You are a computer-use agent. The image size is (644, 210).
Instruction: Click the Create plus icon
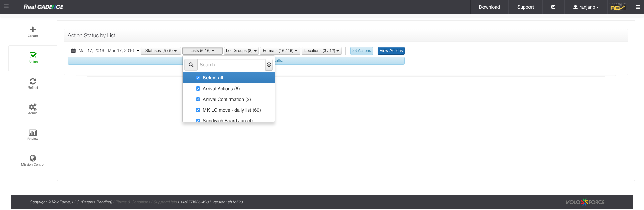coord(33,30)
